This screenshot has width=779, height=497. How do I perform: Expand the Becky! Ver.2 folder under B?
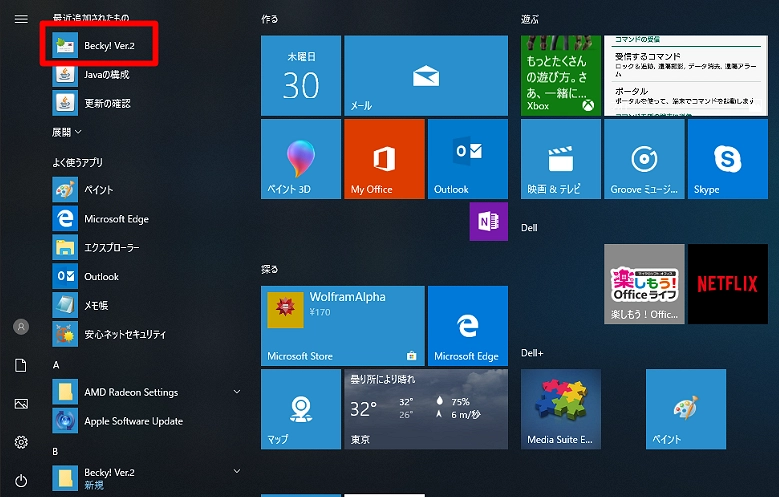click(237, 470)
